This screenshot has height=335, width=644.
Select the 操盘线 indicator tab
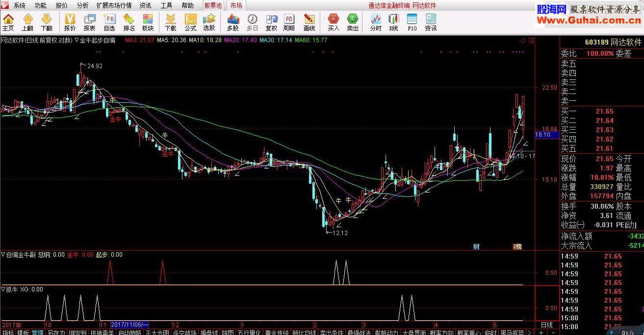click(x=209, y=332)
